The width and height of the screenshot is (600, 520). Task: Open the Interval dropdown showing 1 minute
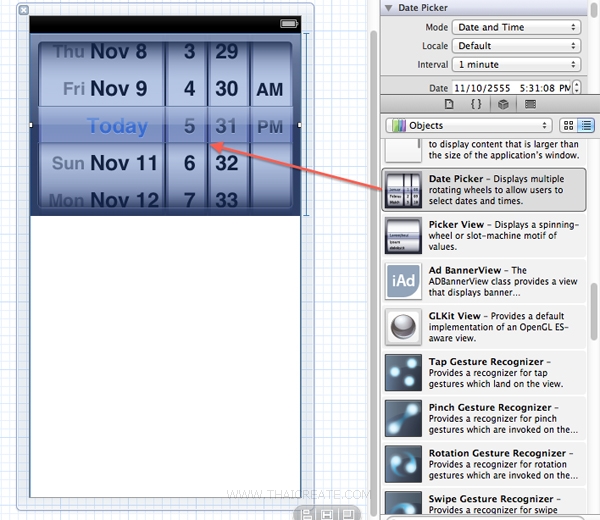[516, 64]
